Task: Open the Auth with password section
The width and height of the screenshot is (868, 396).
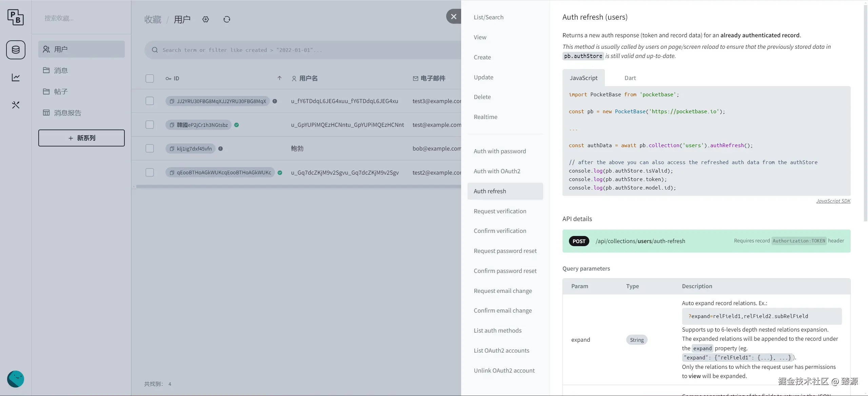Action: pyautogui.click(x=499, y=151)
